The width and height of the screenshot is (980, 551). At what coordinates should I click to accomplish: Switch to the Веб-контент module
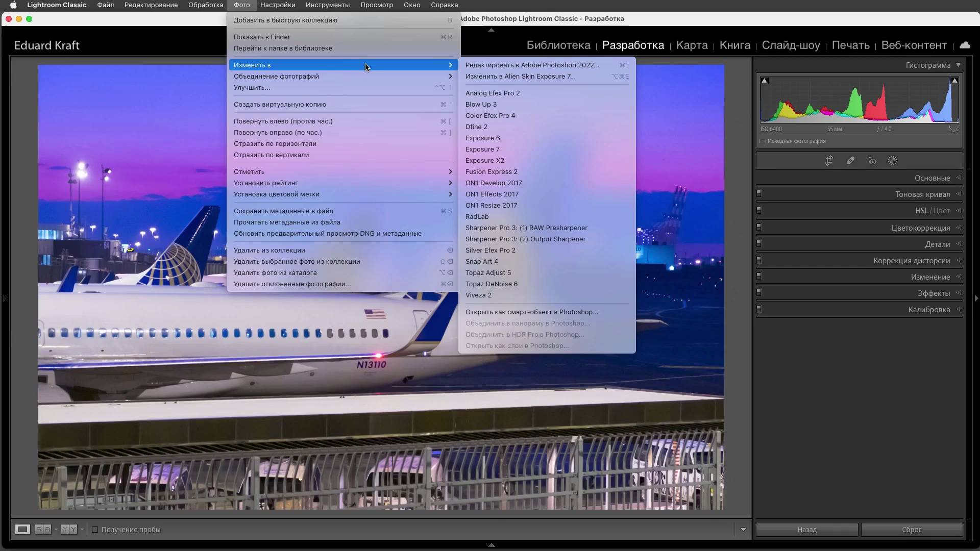914,45
